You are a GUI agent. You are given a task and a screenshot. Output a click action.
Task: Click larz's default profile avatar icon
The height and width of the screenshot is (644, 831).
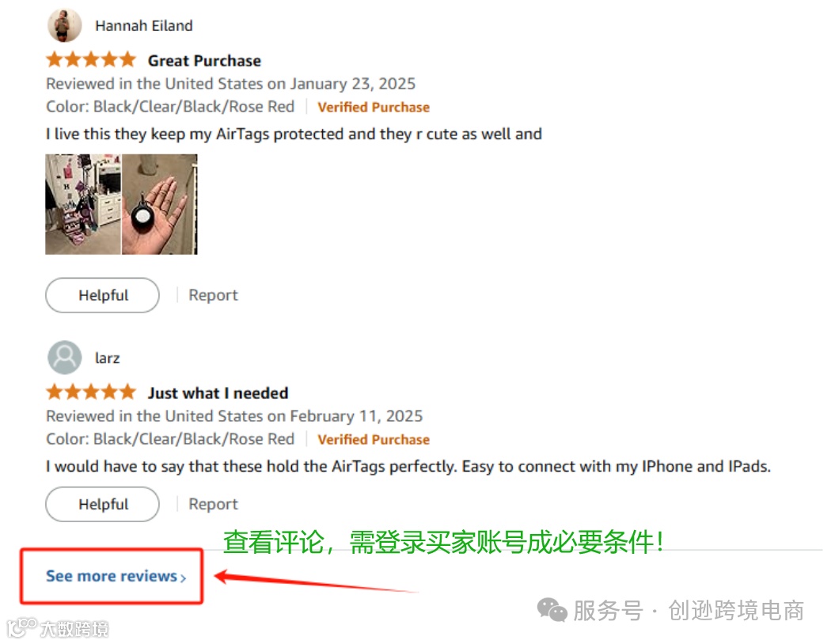coord(65,358)
